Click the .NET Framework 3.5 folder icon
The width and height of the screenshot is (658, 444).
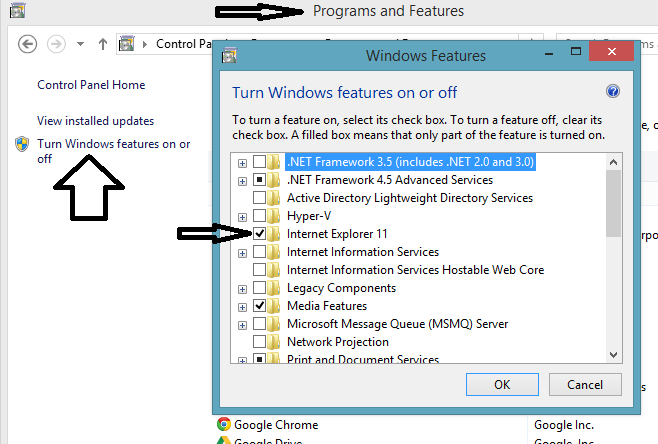point(274,162)
